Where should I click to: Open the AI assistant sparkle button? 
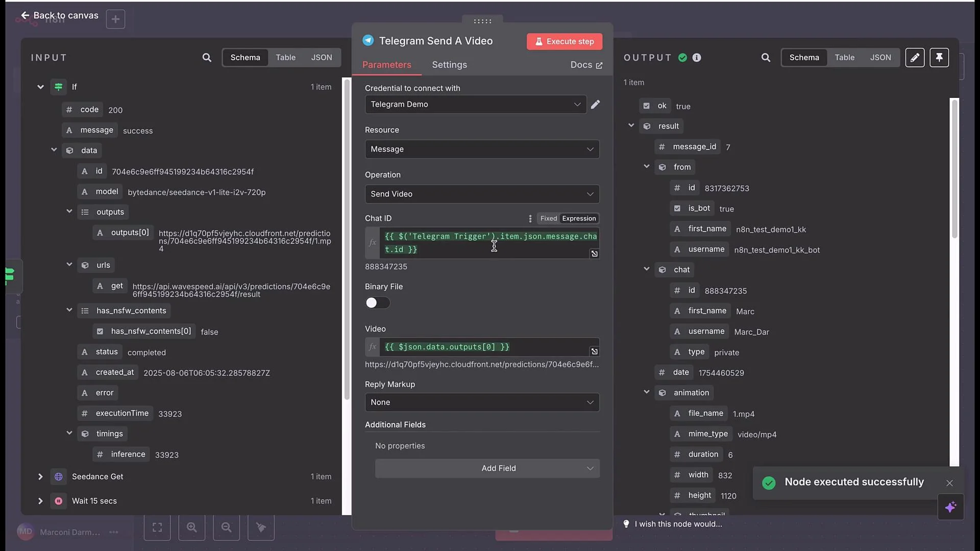(x=950, y=507)
